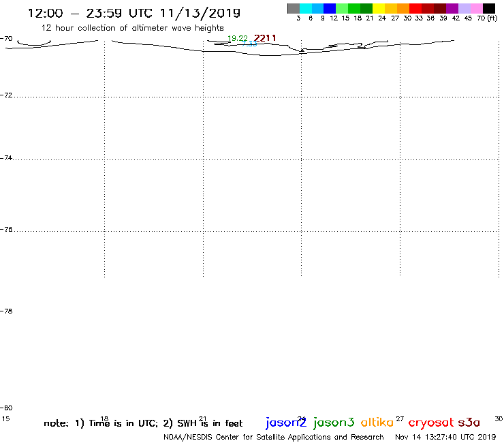The height and width of the screenshot is (443, 504).
Task: Click the '45' value on the color scale
Action: point(468,18)
